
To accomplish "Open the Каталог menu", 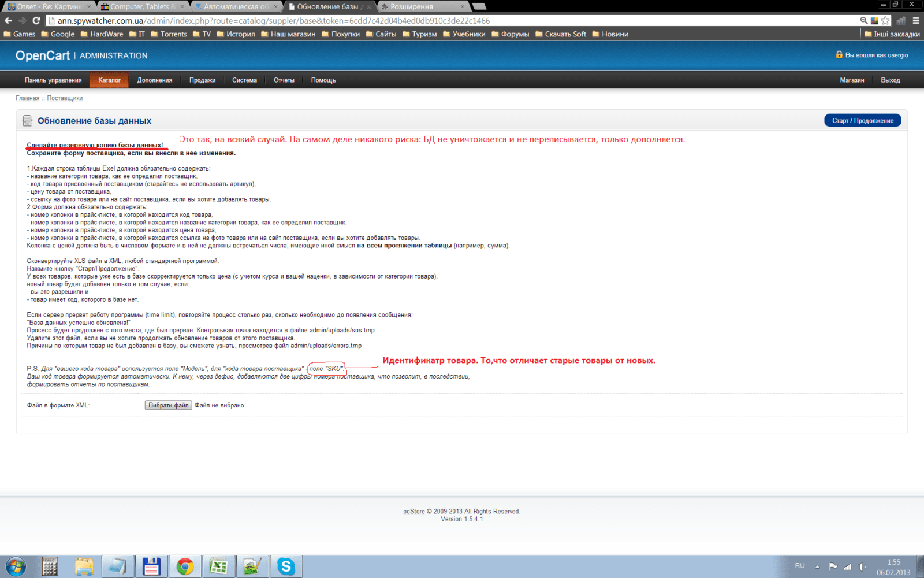I will click(x=109, y=80).
